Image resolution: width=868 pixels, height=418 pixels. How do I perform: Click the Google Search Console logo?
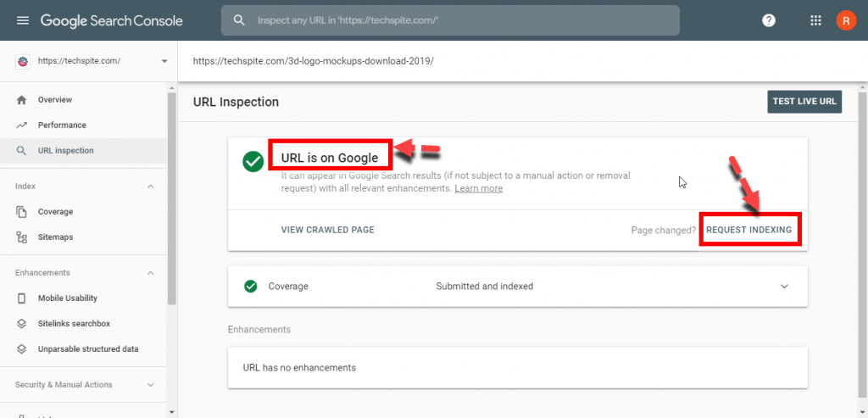point(111,20)
